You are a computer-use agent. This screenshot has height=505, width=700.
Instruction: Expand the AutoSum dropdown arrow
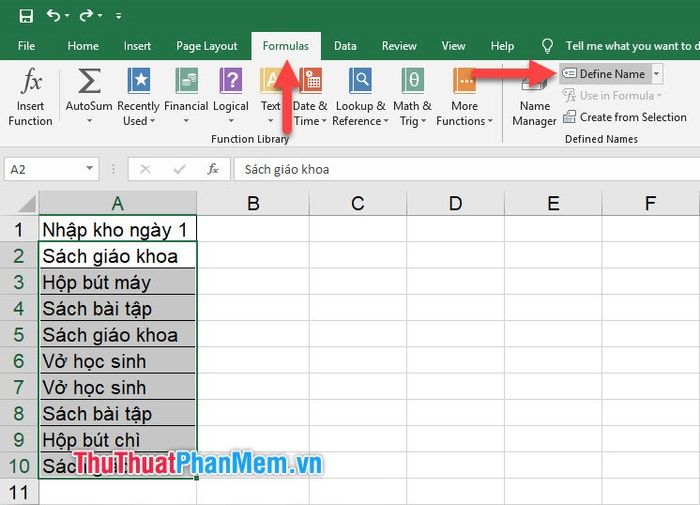click(89, 121)
